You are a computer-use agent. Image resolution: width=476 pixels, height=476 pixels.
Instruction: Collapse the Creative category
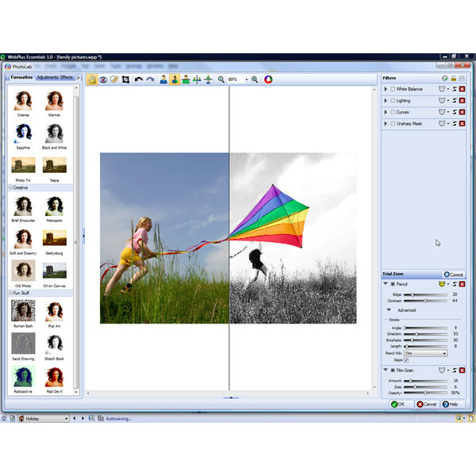coord(10,187)
